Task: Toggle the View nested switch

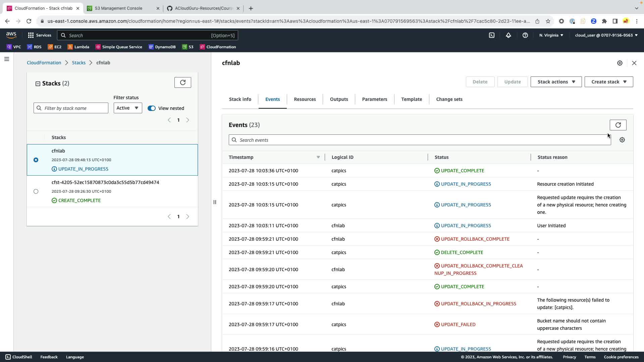Action: [x=152, y=108]
